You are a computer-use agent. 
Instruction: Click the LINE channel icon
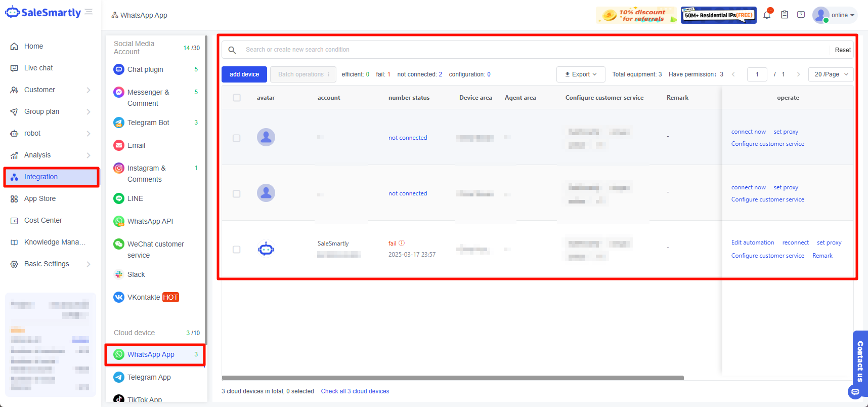(119, 198)
